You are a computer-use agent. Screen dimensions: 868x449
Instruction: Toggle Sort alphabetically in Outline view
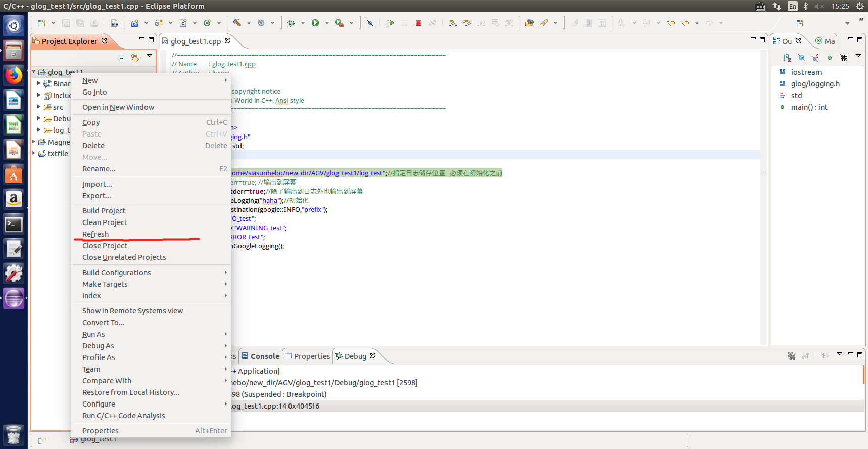787,58
